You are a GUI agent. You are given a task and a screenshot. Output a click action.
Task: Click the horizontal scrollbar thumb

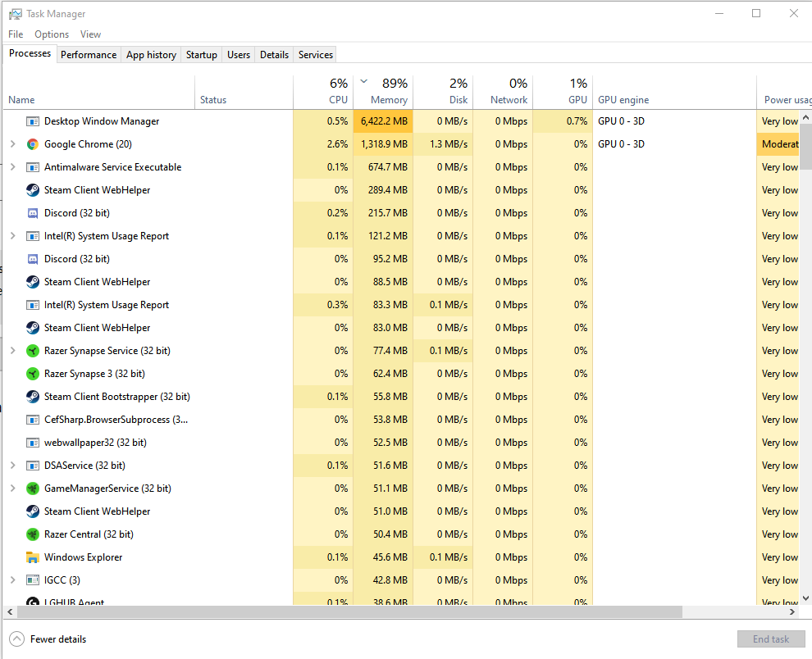point(349,612)
